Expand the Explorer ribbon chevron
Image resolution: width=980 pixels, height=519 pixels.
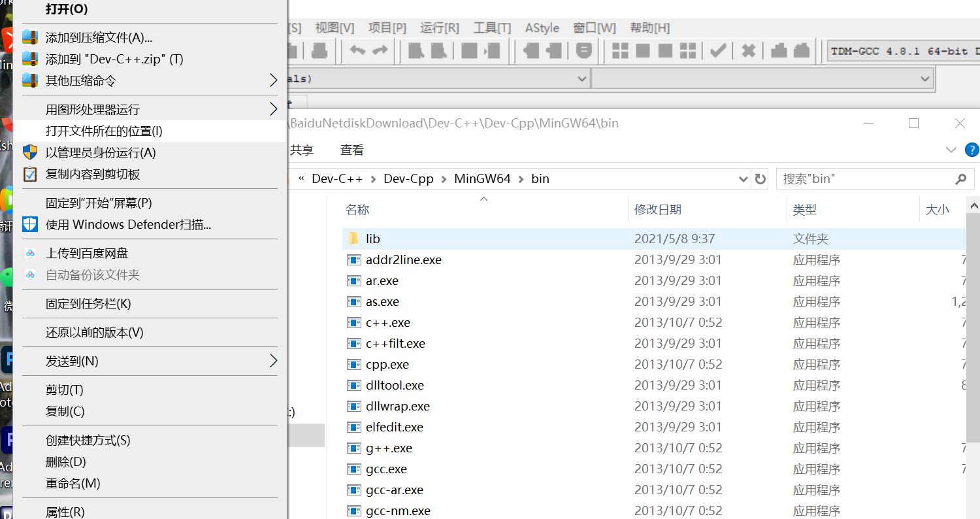pyautogui.click(x=951, y=150)
